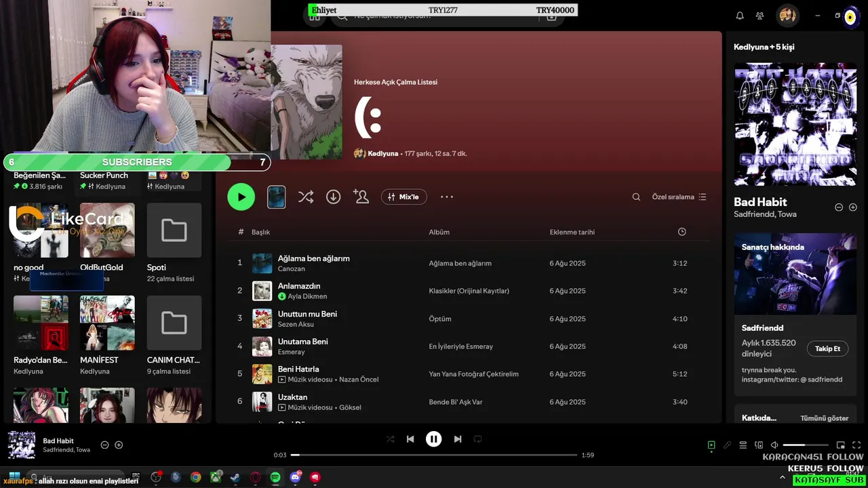Open the artist Sezen Aksu
Image resolution: width=868 pixels, height=488 pixels.
coord(296,324)
